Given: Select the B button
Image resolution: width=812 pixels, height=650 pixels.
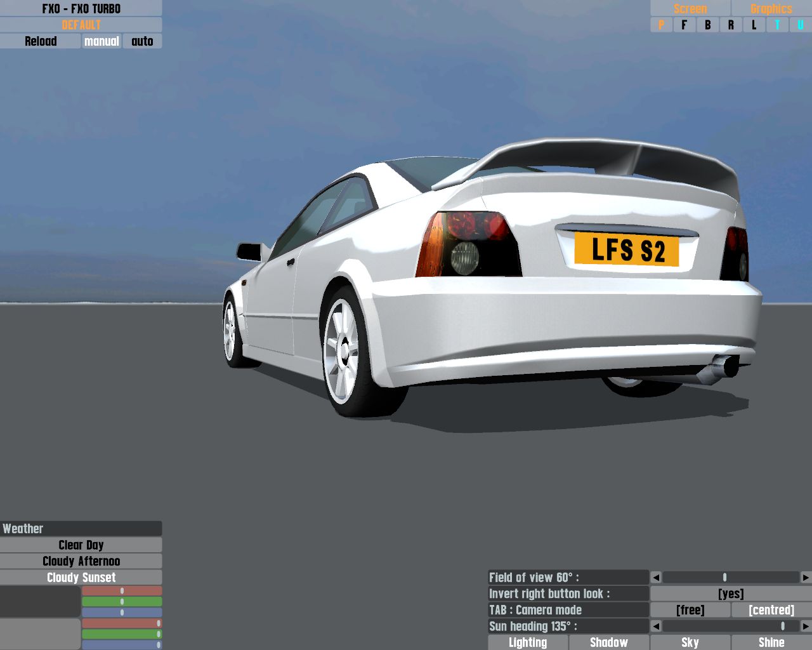Looking at the screenshot, I should coord(707,25).
